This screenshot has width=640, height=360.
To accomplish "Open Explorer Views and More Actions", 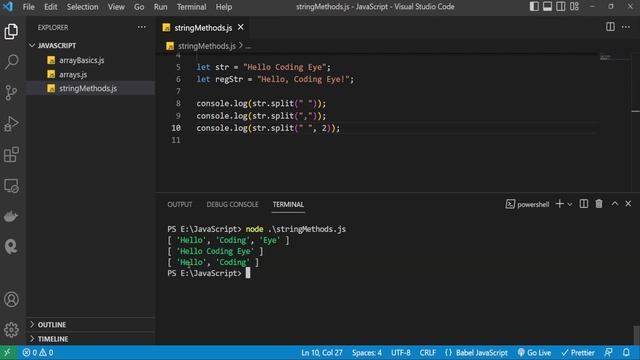I will (142, 27).
